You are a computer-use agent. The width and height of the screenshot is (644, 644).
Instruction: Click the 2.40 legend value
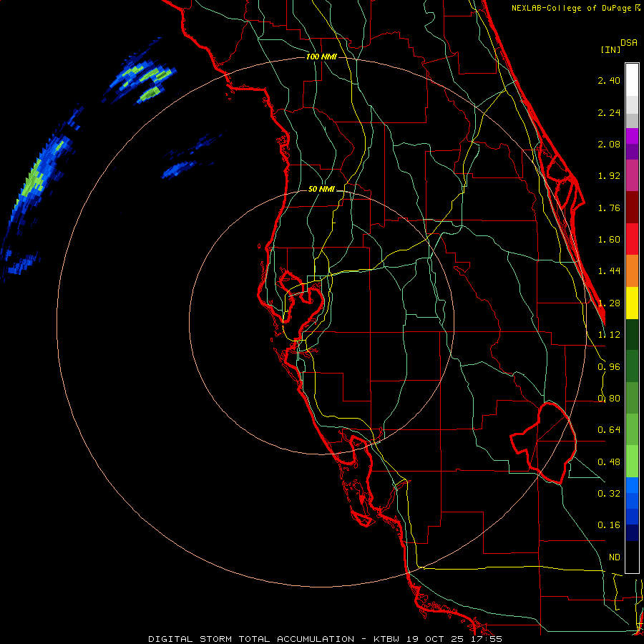[x=609, y=80]
